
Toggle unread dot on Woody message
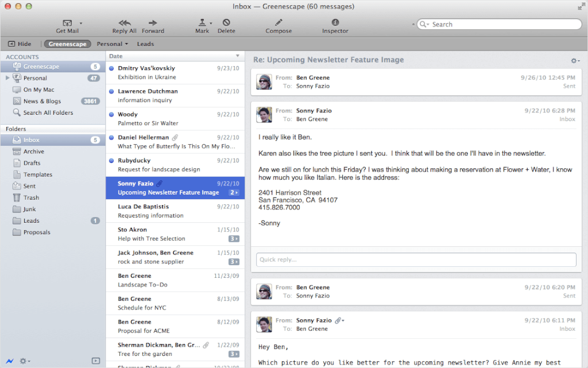click(x=111, y=114)
